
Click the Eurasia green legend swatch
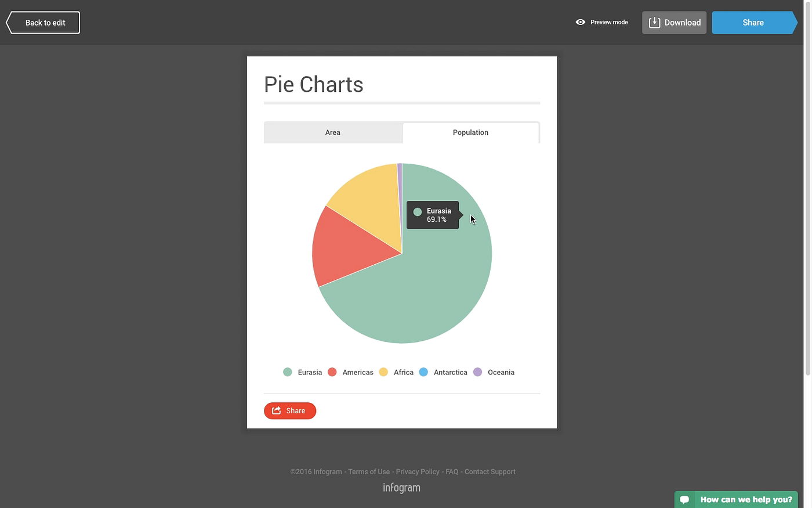pos(287,372)
